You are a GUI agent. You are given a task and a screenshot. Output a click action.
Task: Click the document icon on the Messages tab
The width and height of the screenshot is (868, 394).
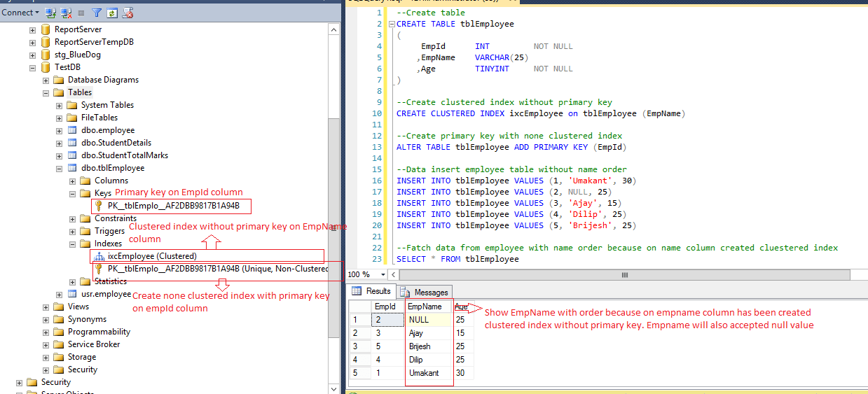coord(406,292)
